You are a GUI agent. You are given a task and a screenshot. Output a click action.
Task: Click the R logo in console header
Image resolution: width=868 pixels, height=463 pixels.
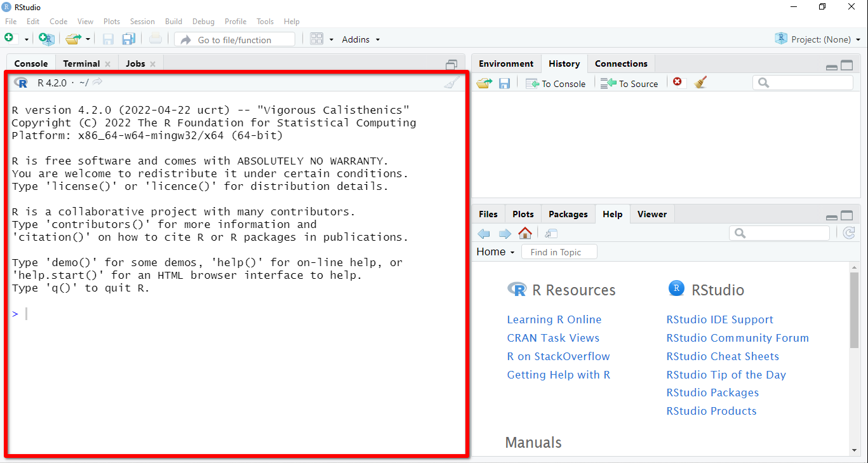(21, 83)
